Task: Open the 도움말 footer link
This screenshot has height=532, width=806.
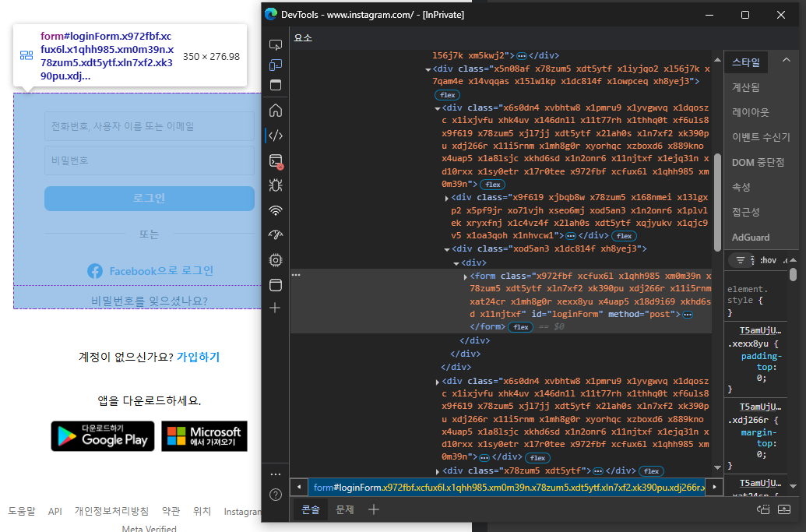Action: 22,511
